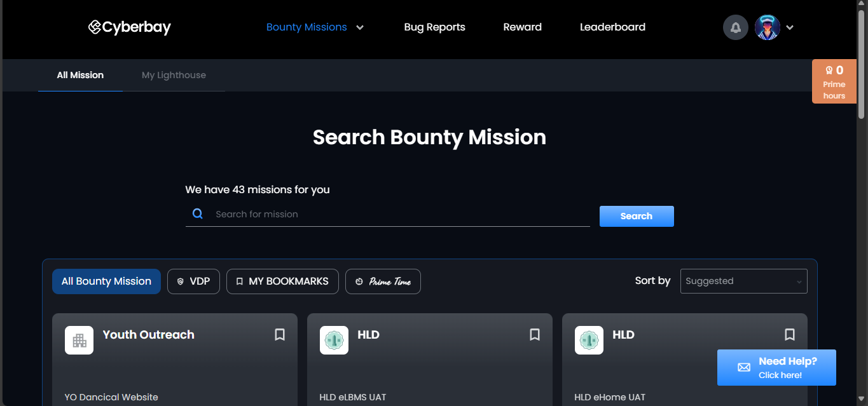
Task: Click the Prime hours badge
Action: coord(834,81)
